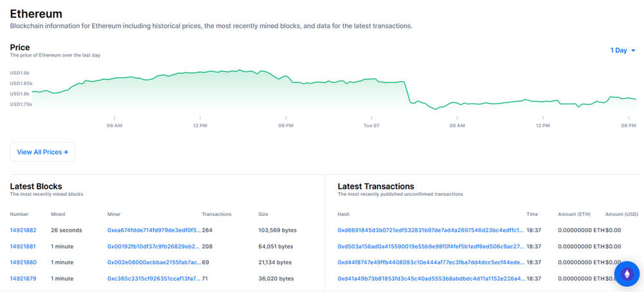The width and height of the screenshot is (644, 292).
Task: Click the Hash column header
Action: [x=343, y=214]
